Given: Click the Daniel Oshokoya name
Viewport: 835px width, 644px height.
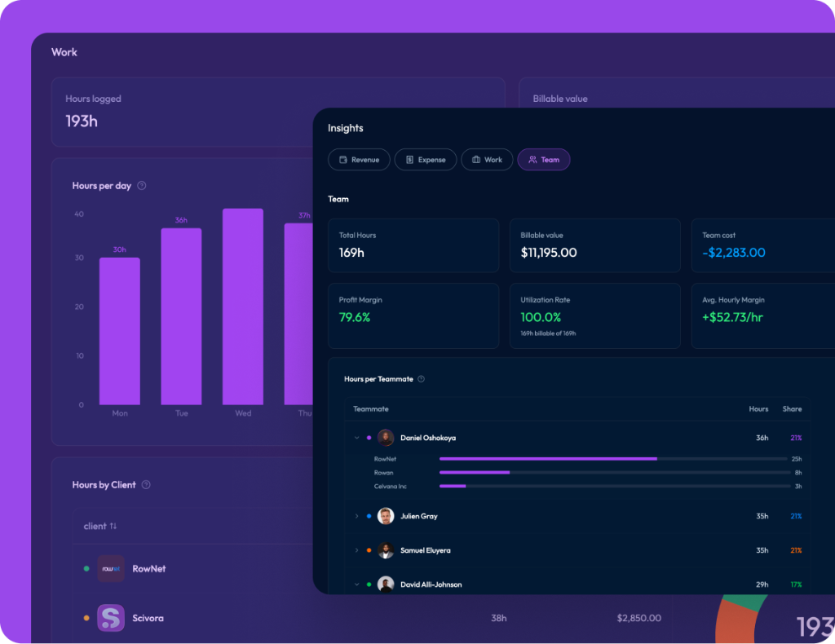Looking at the screenshot, I should click(428, 438).
